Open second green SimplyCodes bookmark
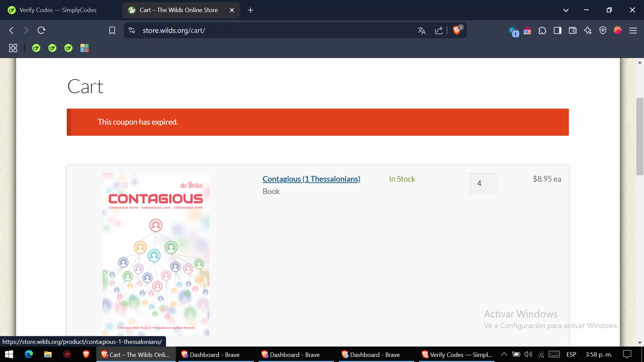This screenshot has height=362, width=644. tap(52, 48)
